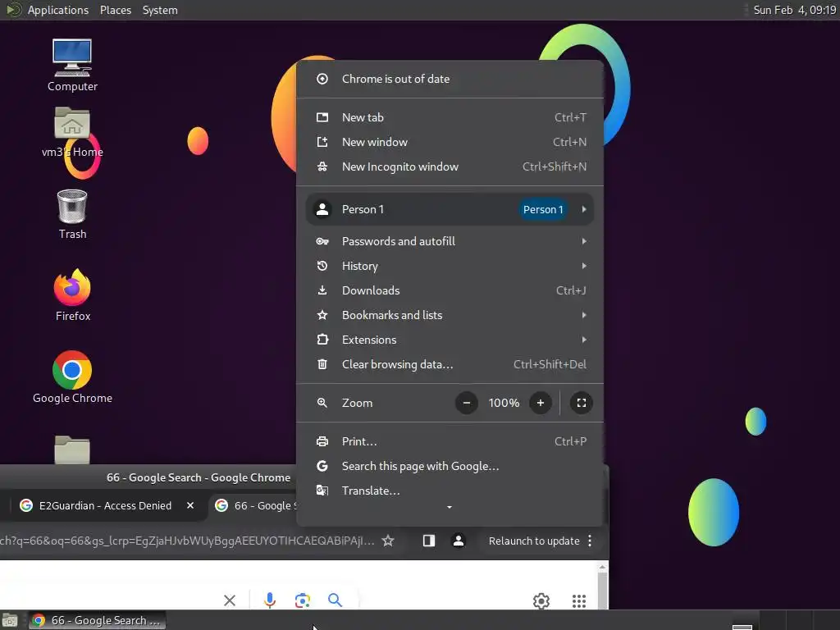This screenshot has width=840, height=630.
Task: Click the Chrome is out of date notice
Action: coord(450,79)
